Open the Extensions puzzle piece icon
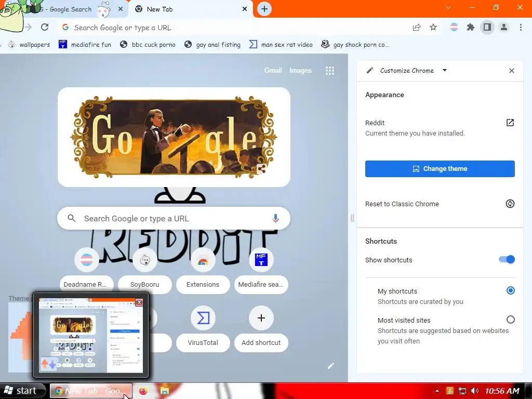532x399 pixels. click(x=470, y=27)
